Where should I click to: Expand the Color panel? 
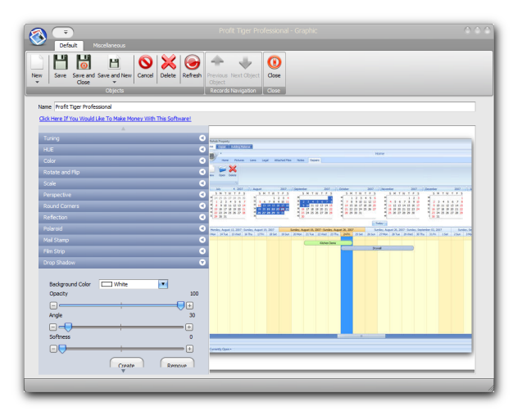coord(124,160)
